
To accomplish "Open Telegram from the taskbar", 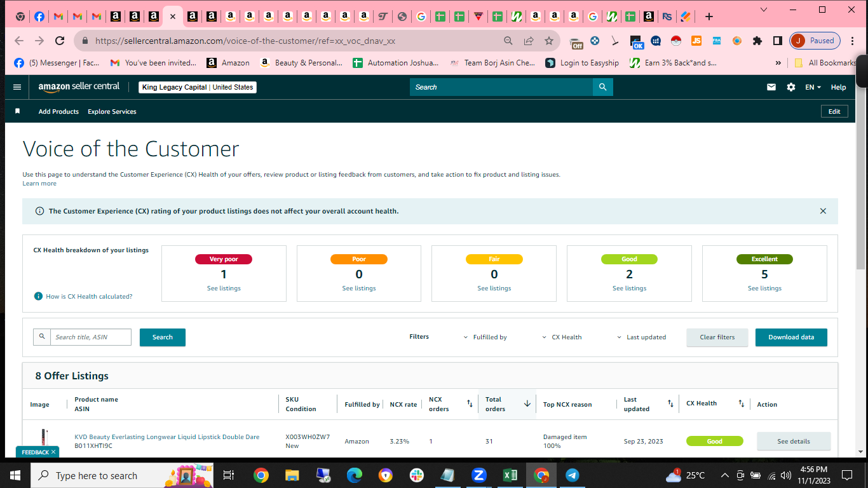I will [572, 475].
